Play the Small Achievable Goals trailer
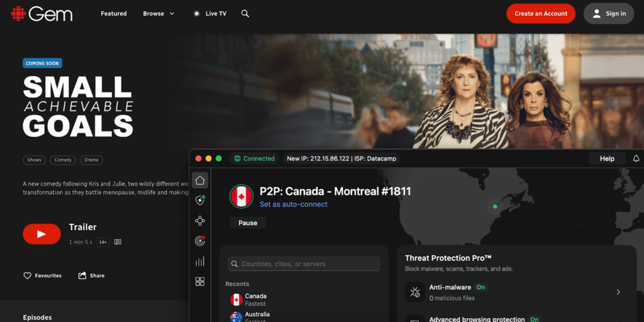 (42, 234)
